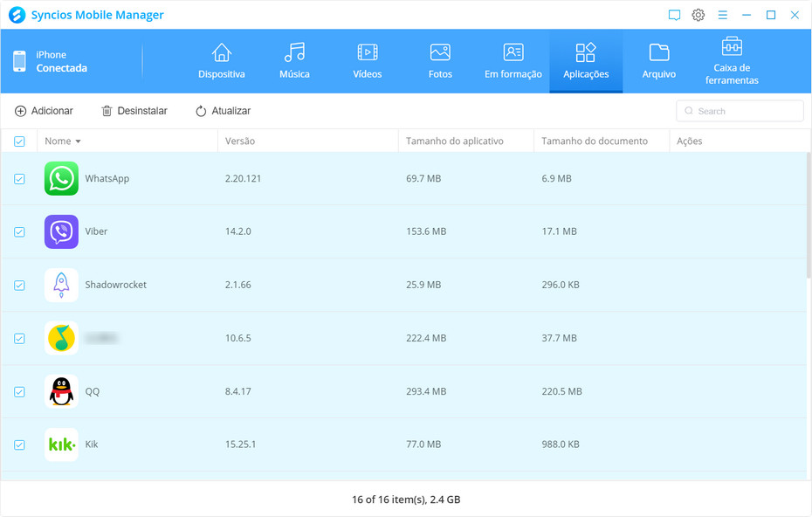Viewport: 812px width, 517px height.
Task: Click the 222.4 MB size cell
Action: click(426, 338)
